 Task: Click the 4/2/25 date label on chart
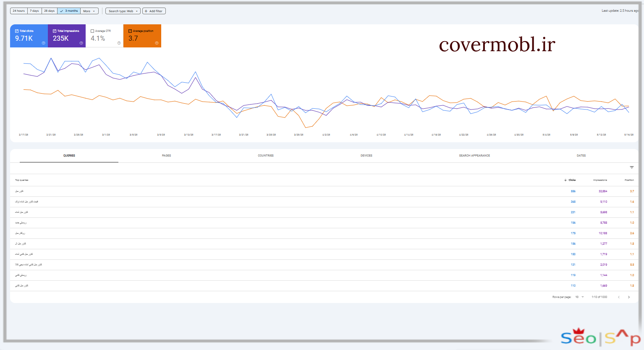tap(326, 135)
